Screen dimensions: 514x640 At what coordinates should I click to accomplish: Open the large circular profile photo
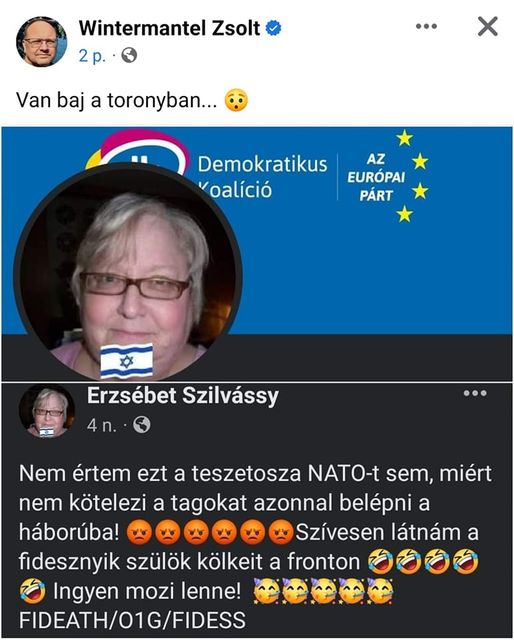[x=128, y=273]
